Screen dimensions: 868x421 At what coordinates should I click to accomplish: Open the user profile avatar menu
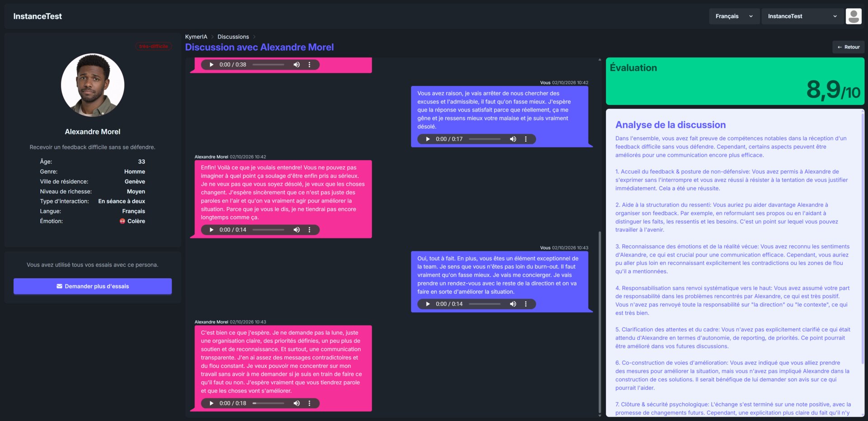click(854, 16)
